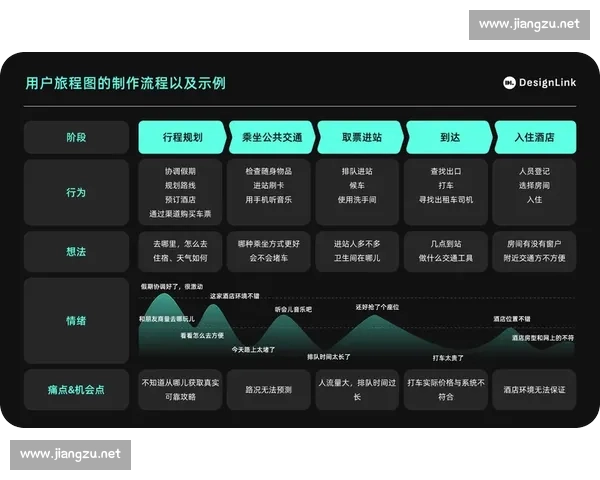Click the 使用洗手间 behavior text
Screen dimensions: 600x480
(357, 199)
